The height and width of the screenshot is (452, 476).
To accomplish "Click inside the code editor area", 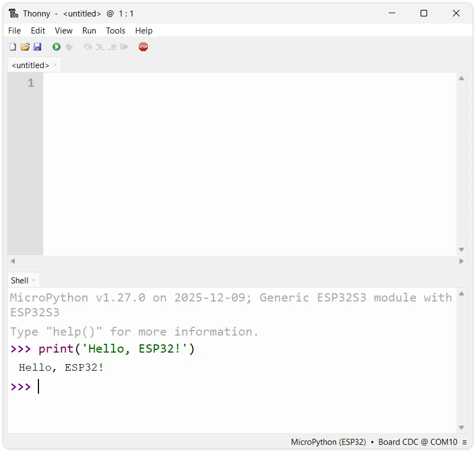I will (247, 165).
